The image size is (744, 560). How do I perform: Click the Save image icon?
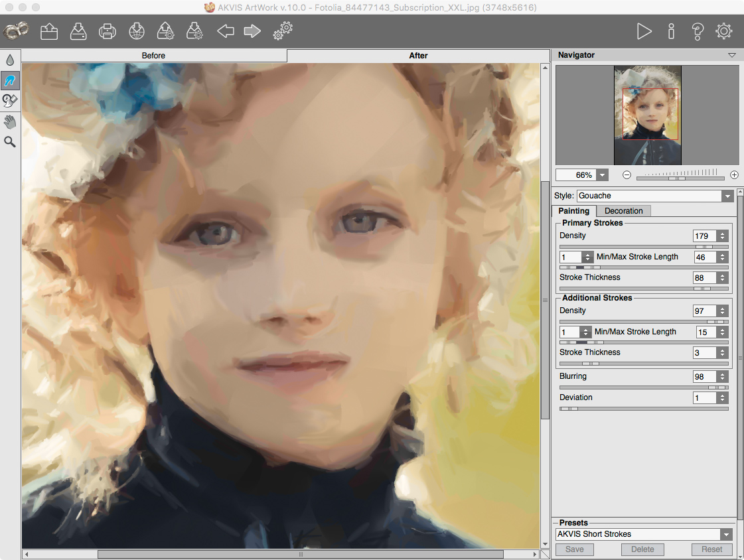pyautogui.click(x=78, y=32)
